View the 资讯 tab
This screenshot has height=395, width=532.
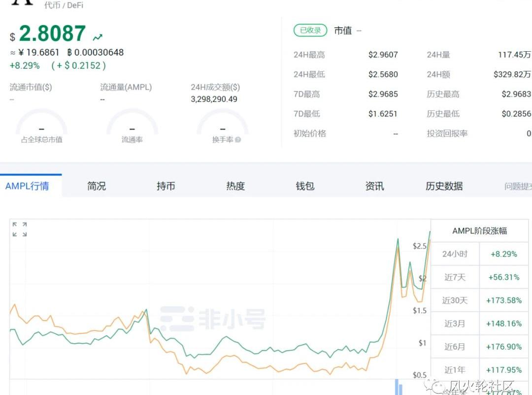coord(374,186)
